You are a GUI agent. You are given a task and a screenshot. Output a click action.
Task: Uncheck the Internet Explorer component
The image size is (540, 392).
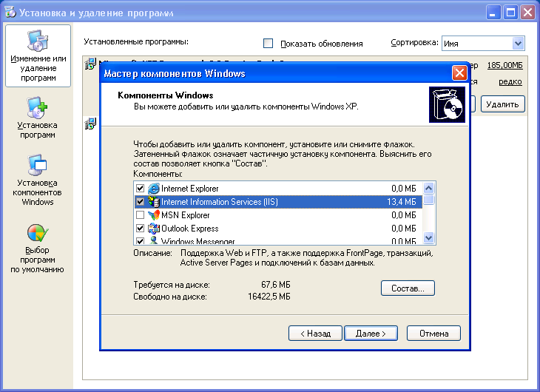tap(140, 189)
